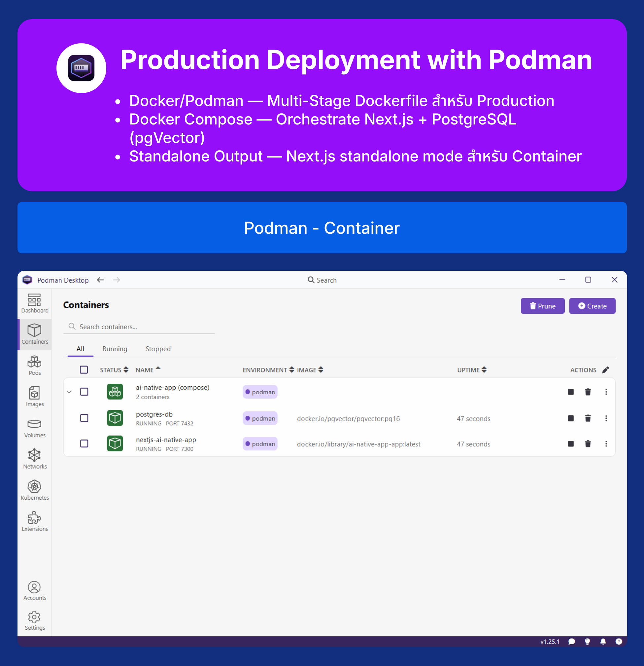
Task: Switch to the Running tab
Action: pyautogui.click(x=115, y=349)
